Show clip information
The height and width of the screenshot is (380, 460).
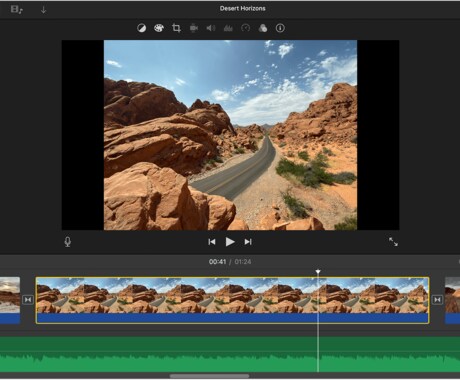(280, 28)
